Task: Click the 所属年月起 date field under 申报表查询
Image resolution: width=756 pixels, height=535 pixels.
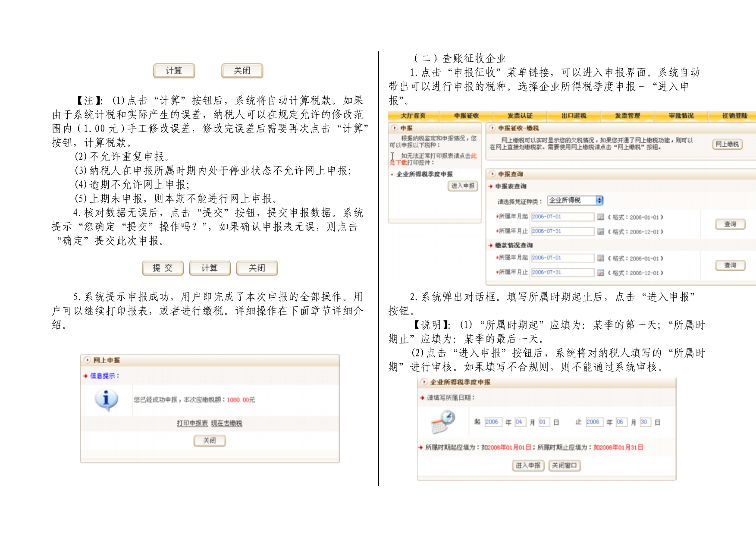Action: (562, 217)
